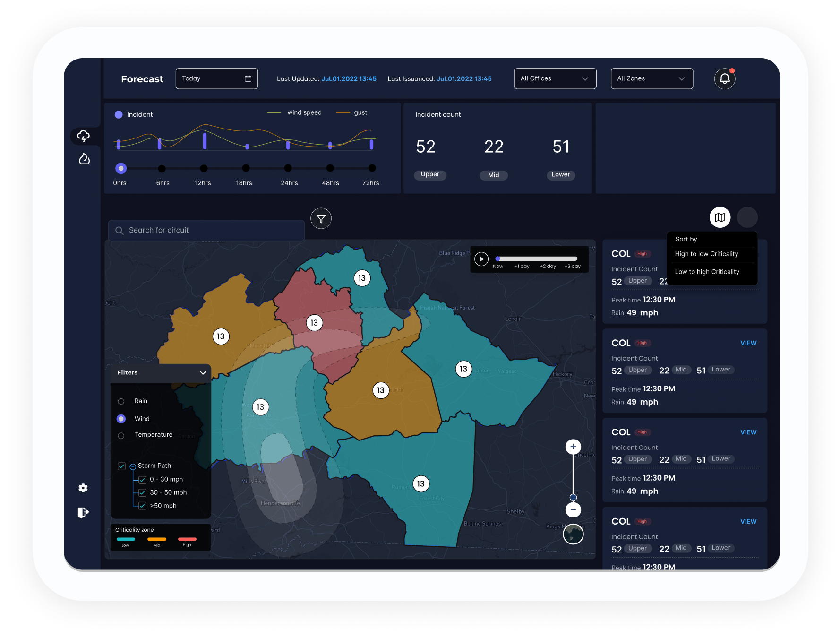The height and width of the screenshot is (638, 840).
Task: Select Wind filter radio button
Action: coord(121,419)
